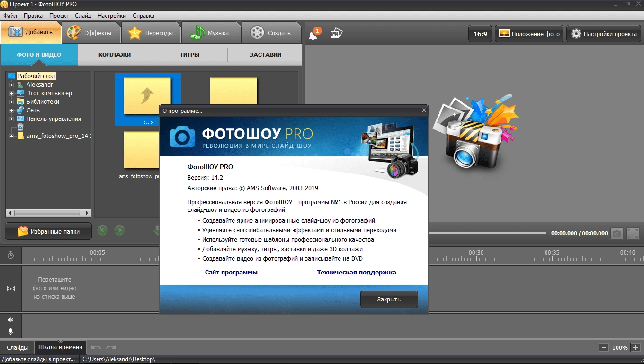Click the 100% zoom level value

(620, 347)
